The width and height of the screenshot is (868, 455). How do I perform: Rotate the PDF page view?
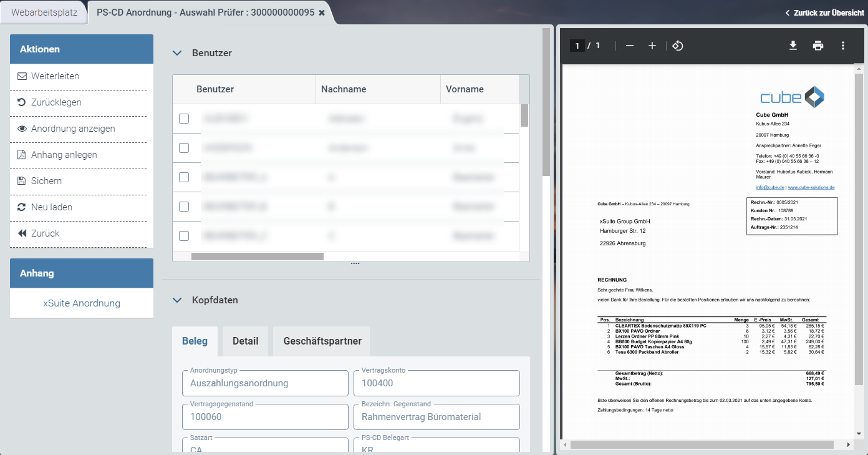[x=678, y=46]
